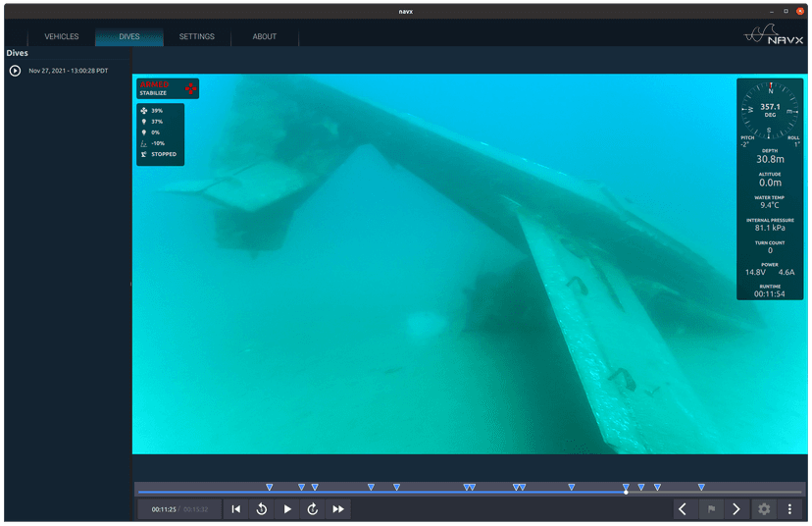Screen dimensions: 812x526
Task: Start video playback with the play button
Action: point(287,509)
